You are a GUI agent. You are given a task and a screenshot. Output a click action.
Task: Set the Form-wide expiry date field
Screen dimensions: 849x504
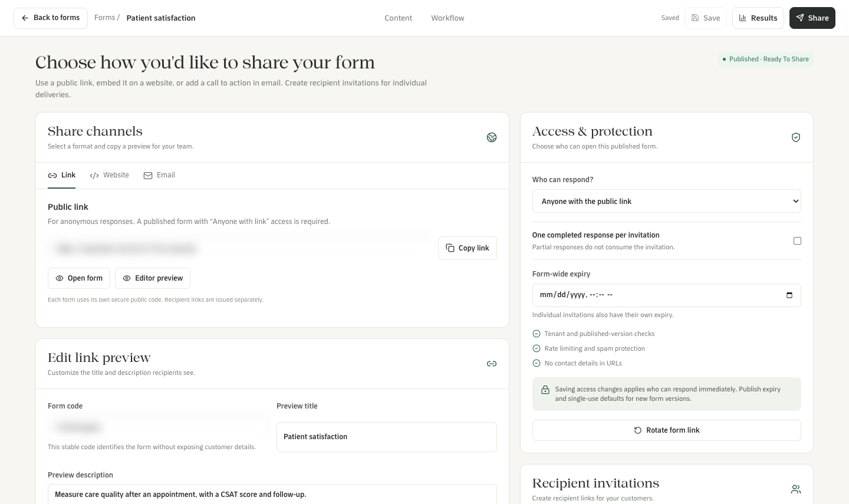click(667, 295)
